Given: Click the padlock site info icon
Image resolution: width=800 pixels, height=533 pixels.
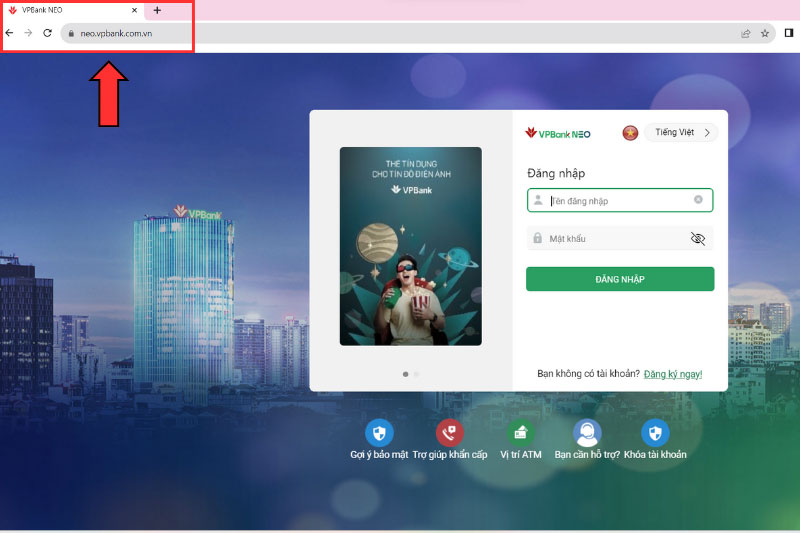Looking at the screenshot, I should click(x=71, y=34).
